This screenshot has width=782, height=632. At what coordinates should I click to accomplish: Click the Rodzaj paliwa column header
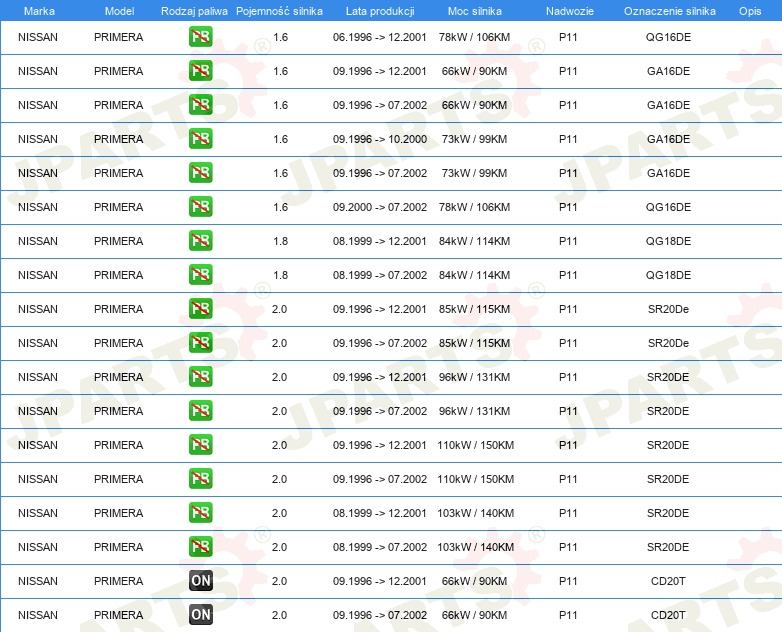(x=194, y=11)
